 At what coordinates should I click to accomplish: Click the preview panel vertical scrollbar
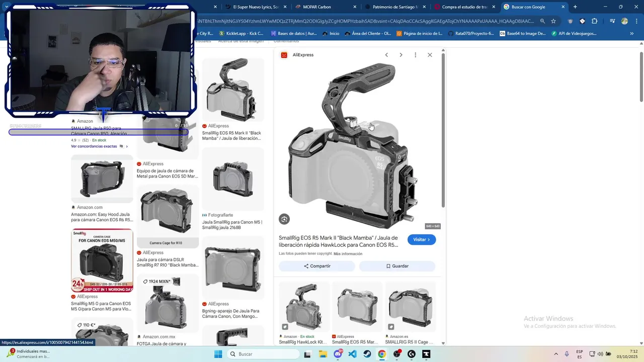[x=443, y=130]
